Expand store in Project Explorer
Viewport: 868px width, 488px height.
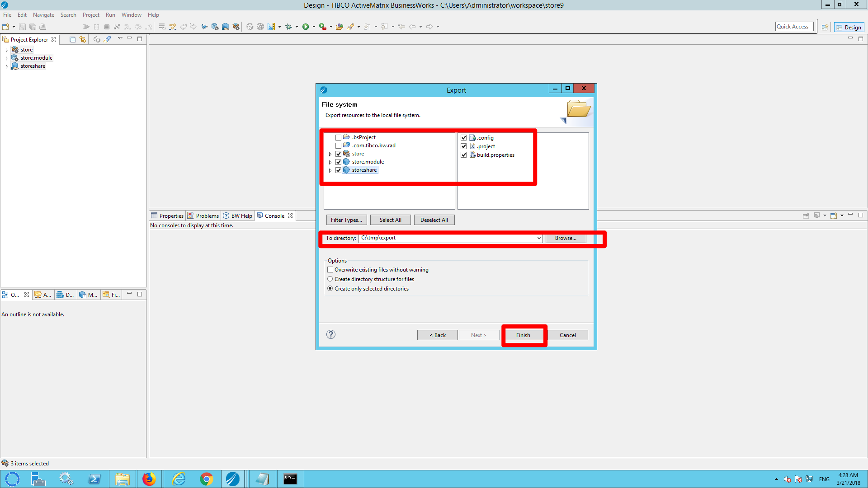[x=7, y=50]
